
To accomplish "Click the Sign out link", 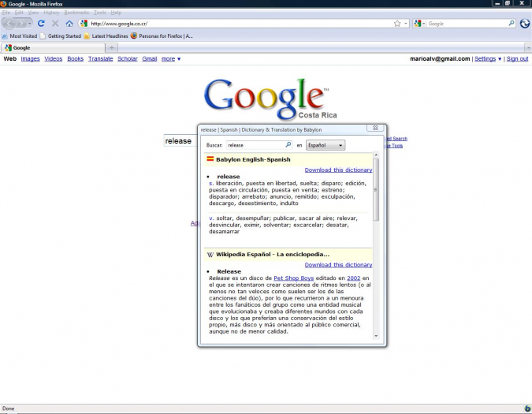I will 517,58.
